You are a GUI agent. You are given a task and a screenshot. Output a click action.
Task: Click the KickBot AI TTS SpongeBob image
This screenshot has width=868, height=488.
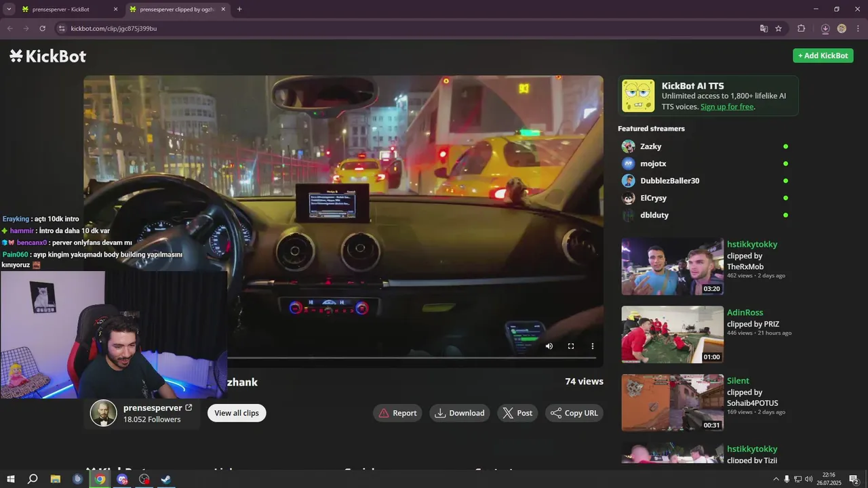coord(638,96)
